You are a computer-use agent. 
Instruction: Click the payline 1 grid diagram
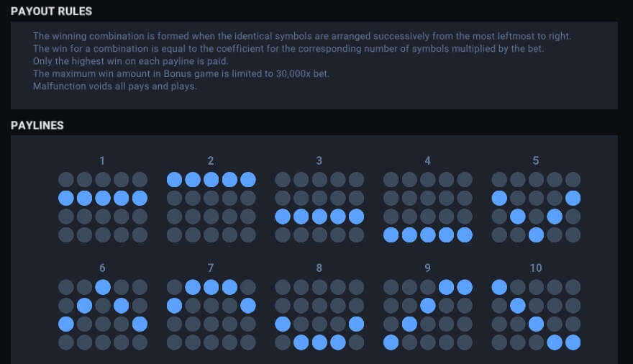click(x=103, y=207)
